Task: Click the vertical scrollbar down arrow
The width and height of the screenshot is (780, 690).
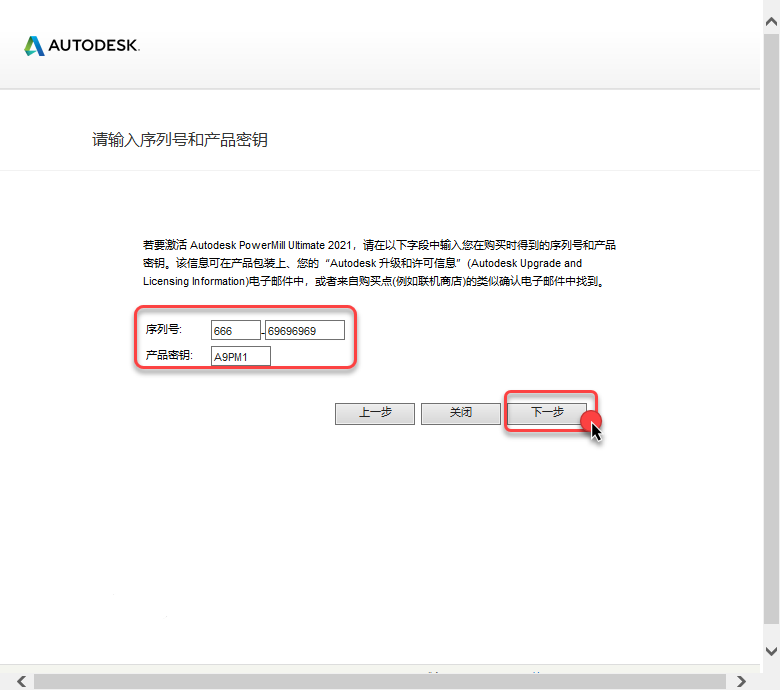Action: point(772,651)
